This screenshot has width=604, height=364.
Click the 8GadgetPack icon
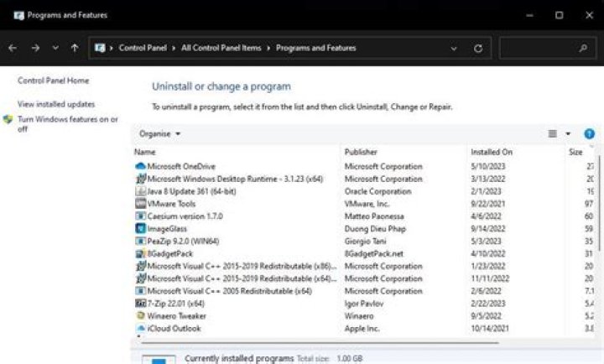141,253
